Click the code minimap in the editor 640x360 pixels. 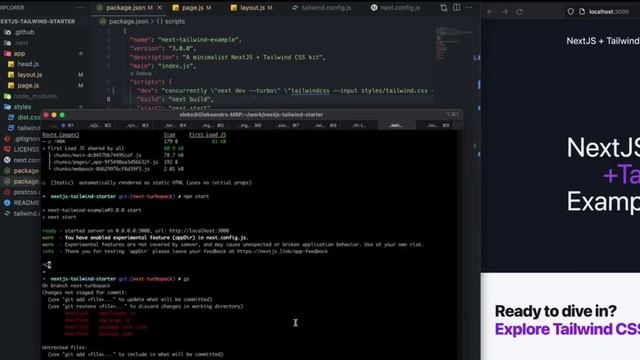[454, 43]
